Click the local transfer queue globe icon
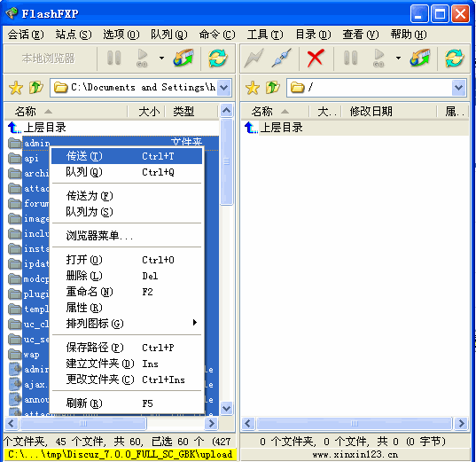Viewport: 476px width, 462px height. coord(183,58)
